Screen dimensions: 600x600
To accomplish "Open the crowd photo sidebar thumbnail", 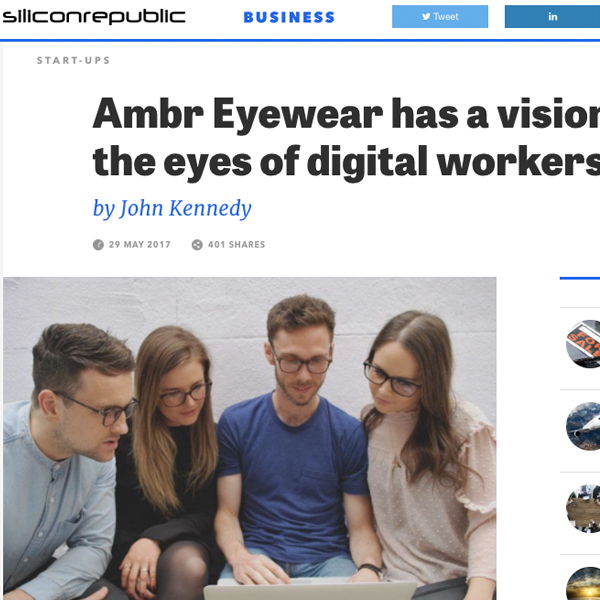I will (x=583, y=509).
